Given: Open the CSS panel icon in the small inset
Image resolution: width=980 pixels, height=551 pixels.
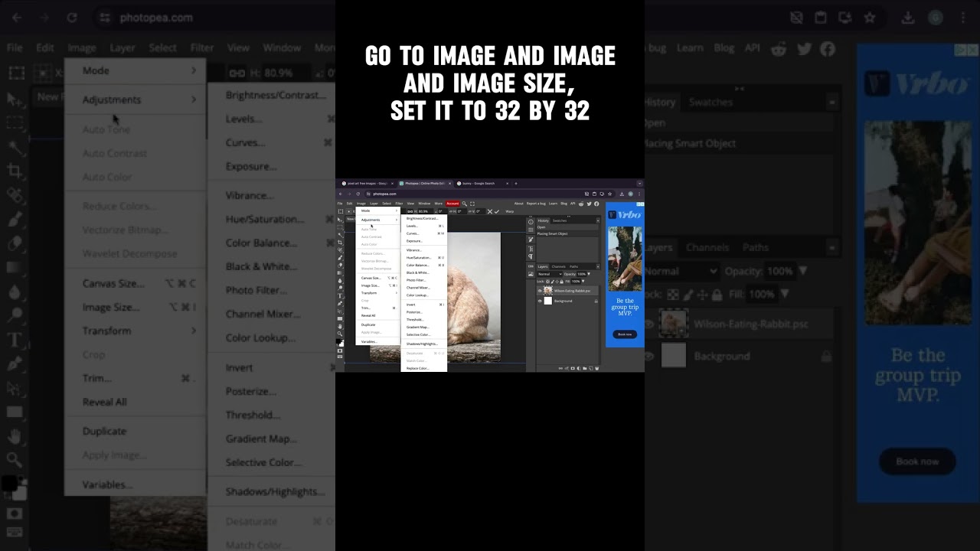Looking at the screenshot, I should [x=531, y=266].
